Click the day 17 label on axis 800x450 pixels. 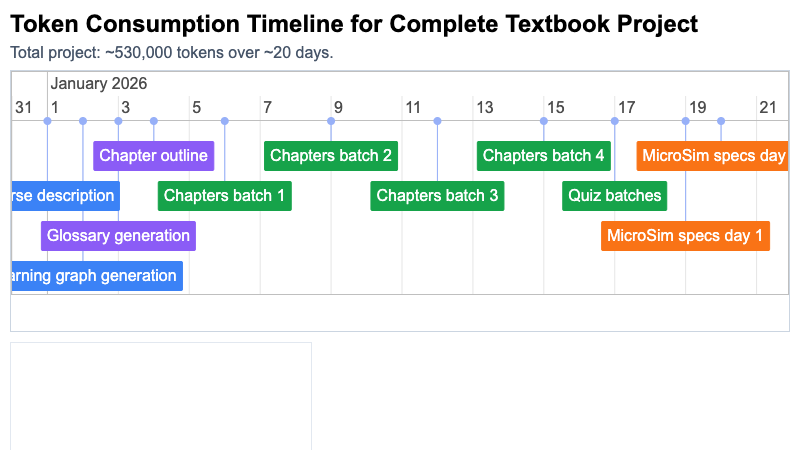(x=627, y=108)
